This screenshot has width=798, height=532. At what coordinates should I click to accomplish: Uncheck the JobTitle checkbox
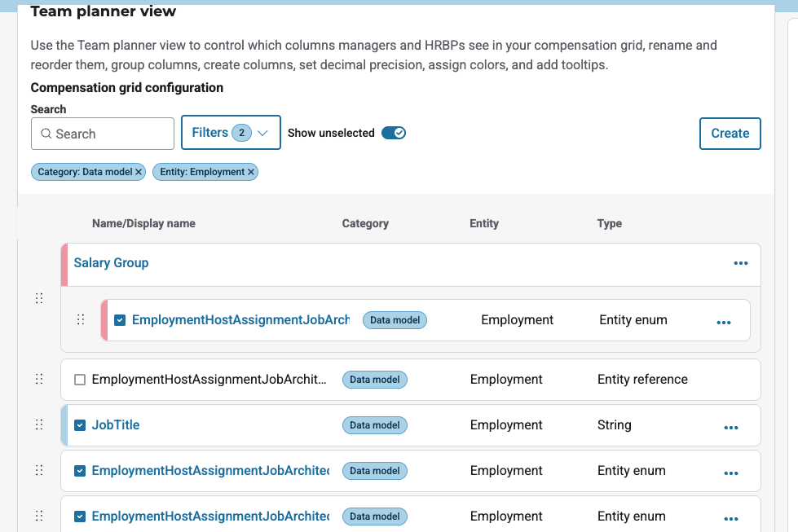point(80,425)
